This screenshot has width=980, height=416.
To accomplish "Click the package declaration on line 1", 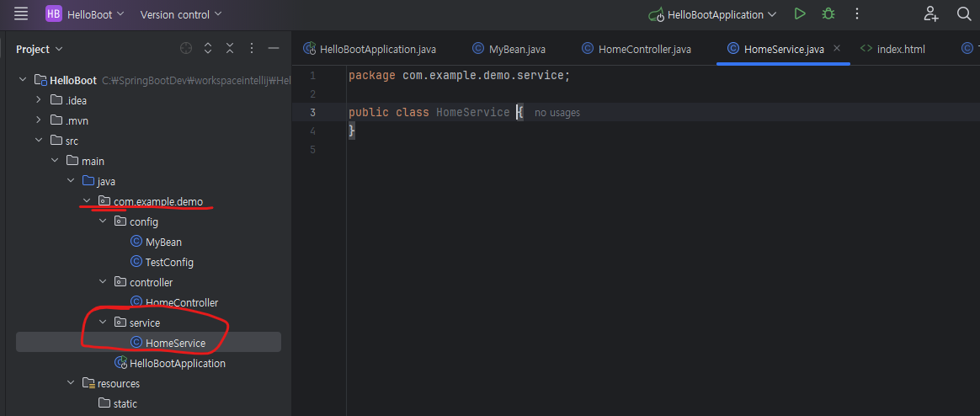I will (460, 76).
